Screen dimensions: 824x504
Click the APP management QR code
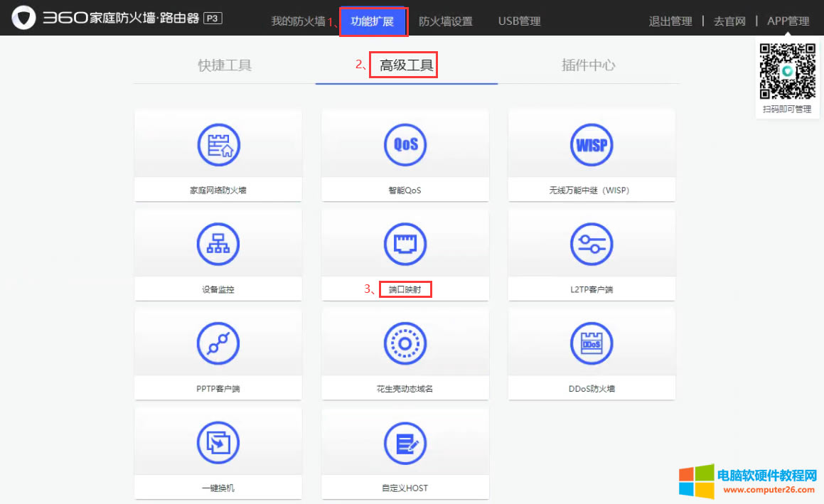787,70
